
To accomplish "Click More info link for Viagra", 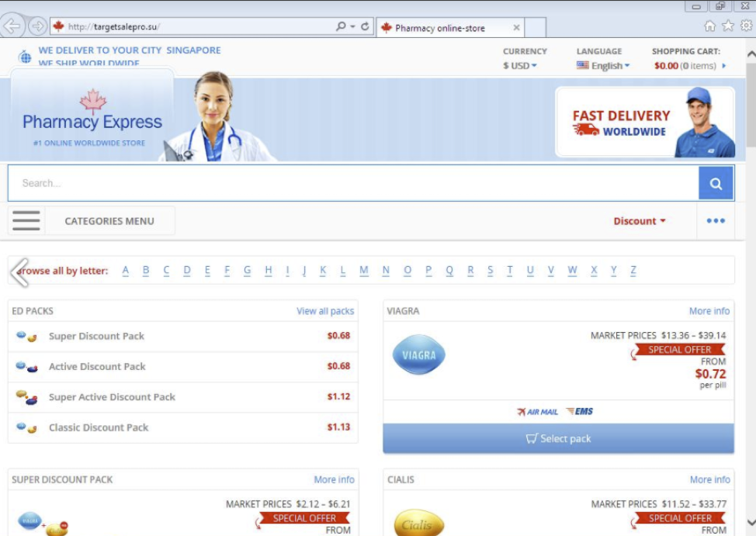I will pos(709,311).
